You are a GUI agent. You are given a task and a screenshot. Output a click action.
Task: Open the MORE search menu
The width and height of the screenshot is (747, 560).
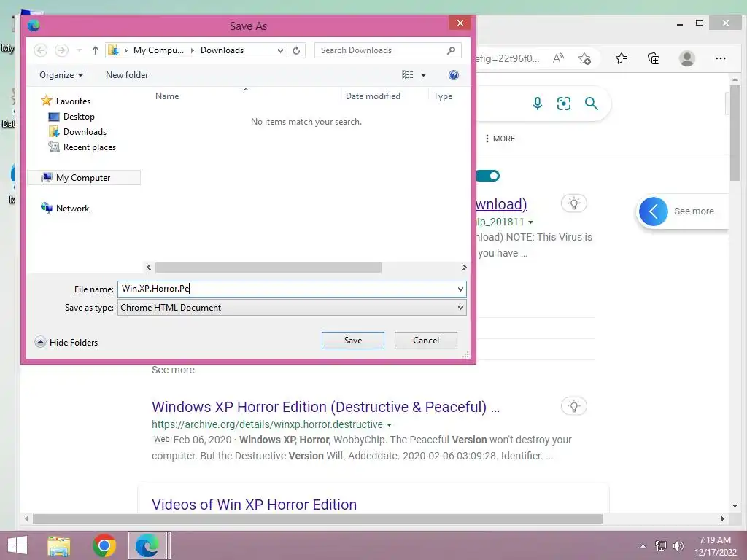(500, 139)
